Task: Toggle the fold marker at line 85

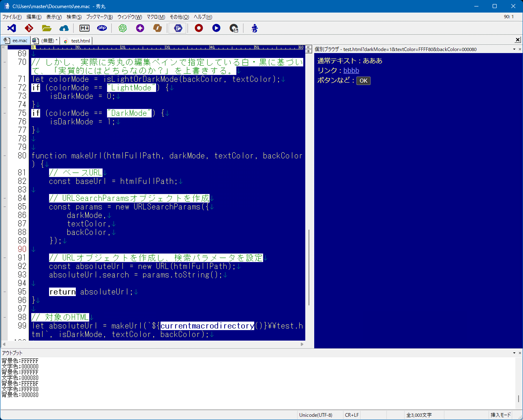Action: click(5, 207)
